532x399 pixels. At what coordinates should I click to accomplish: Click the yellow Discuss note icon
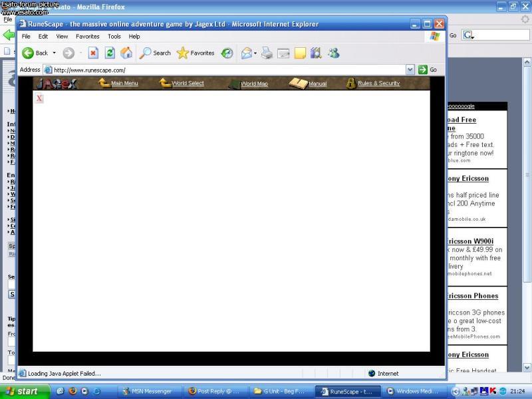pyautogui.click(x=300, y=53)
